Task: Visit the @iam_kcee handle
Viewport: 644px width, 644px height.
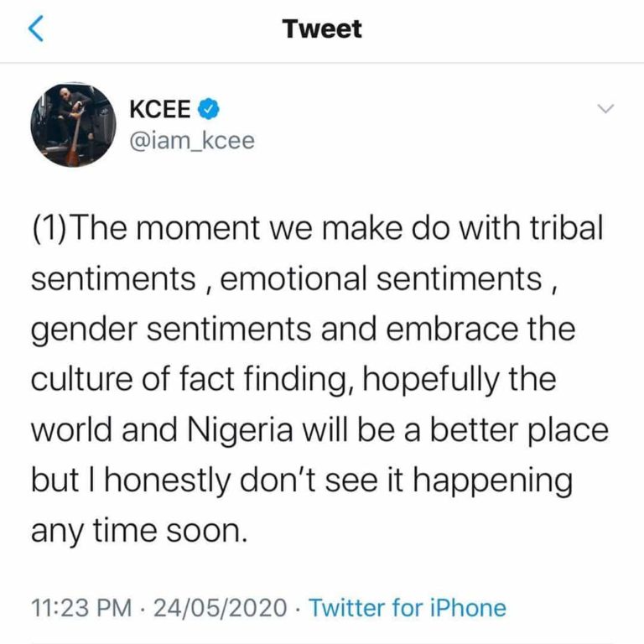Action: [x=192, y=141]
